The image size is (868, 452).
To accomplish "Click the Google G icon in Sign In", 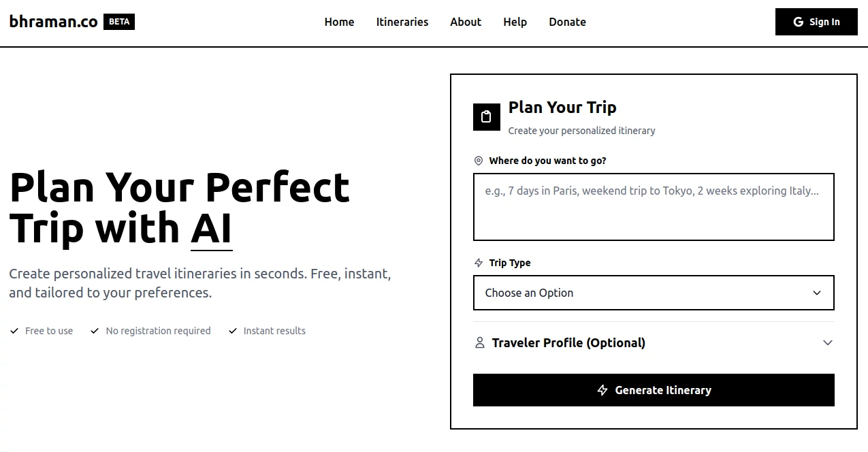I will (799, 22).
